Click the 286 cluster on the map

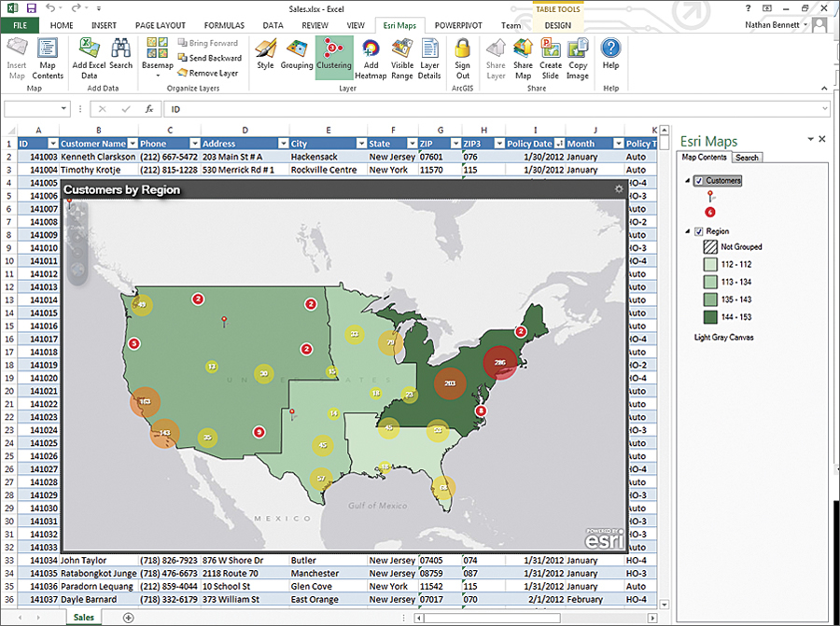click(500, 363)
